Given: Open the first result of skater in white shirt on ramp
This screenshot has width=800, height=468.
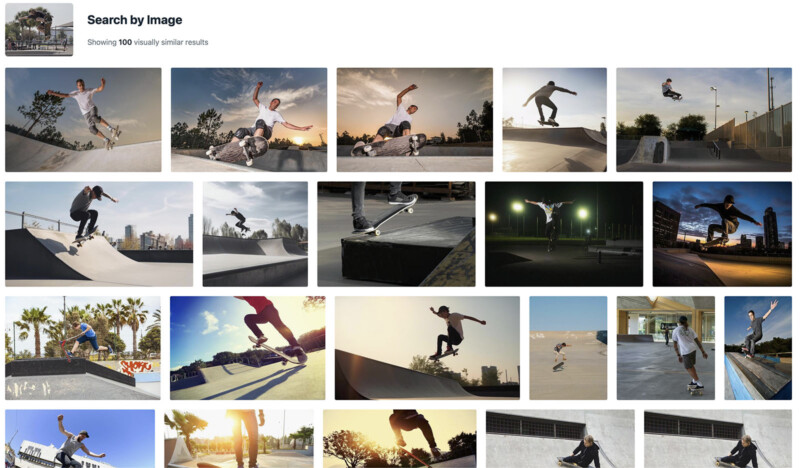Looking at the screenshot, I should coord(83,120).
